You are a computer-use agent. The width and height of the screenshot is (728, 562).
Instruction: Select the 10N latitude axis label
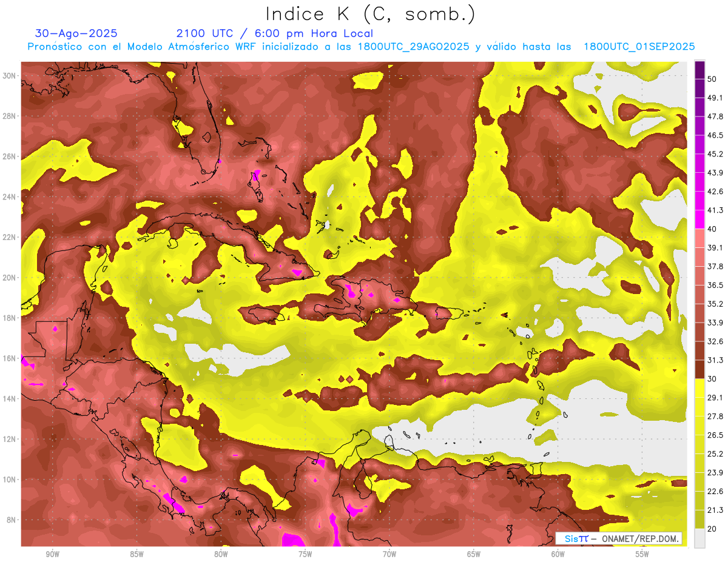coord(9,480)
